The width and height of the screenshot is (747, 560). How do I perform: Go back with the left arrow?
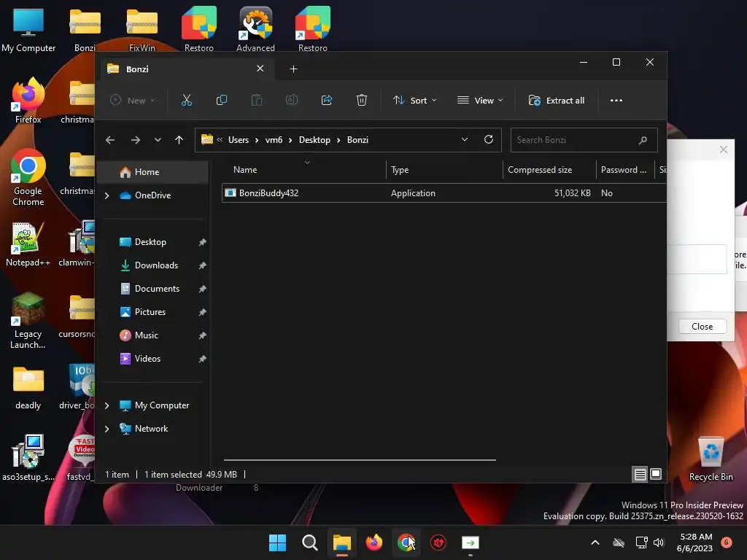pos(110,140)
